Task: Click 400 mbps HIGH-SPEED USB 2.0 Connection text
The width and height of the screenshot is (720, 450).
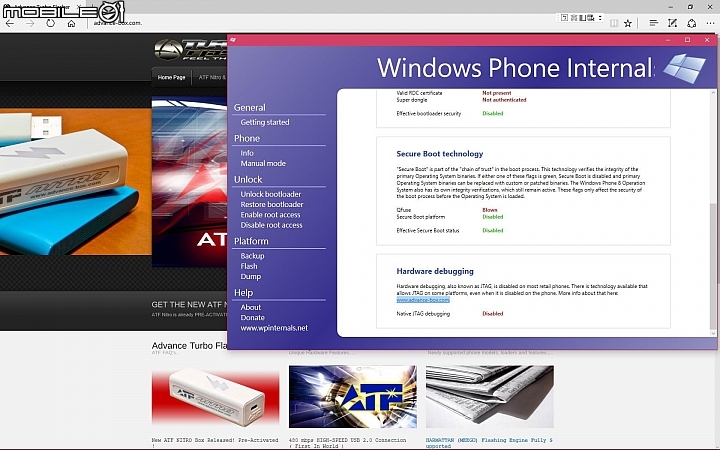Action: pyautogui.click(x=348, y=443)
